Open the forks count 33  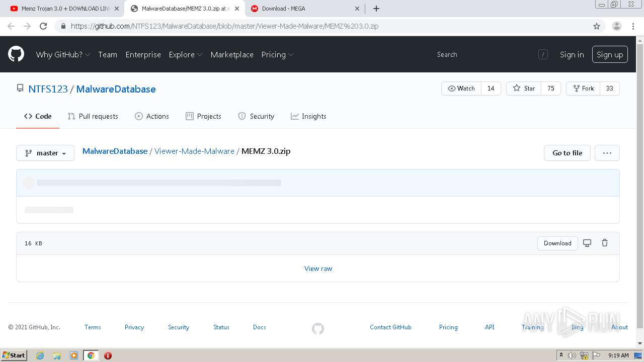610,88
